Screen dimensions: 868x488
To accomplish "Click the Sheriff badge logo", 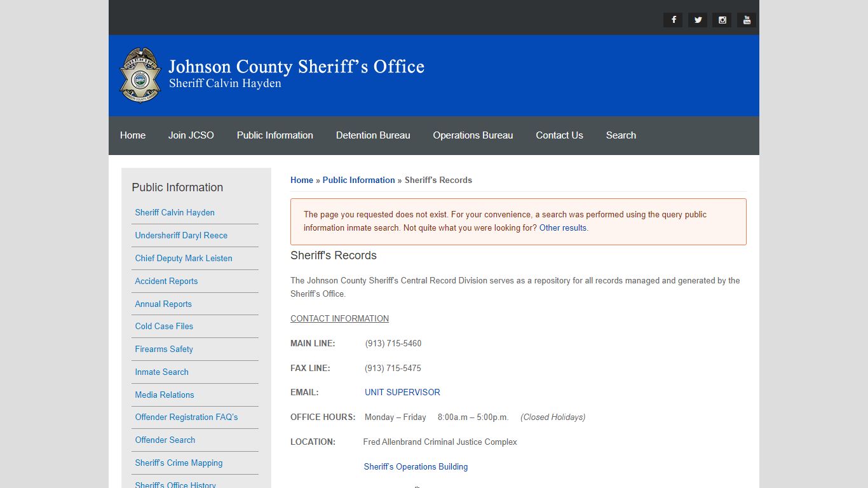I will (x=140, y=75).
